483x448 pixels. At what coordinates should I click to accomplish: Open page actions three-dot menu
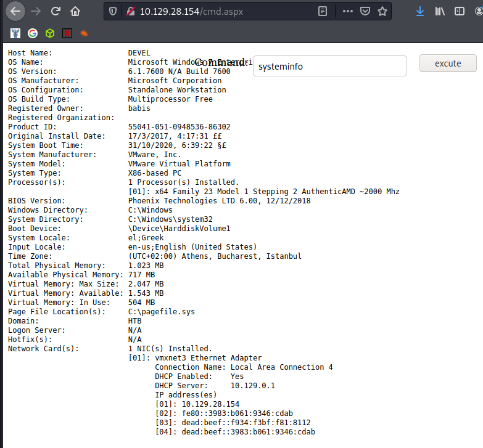[348, 11]
